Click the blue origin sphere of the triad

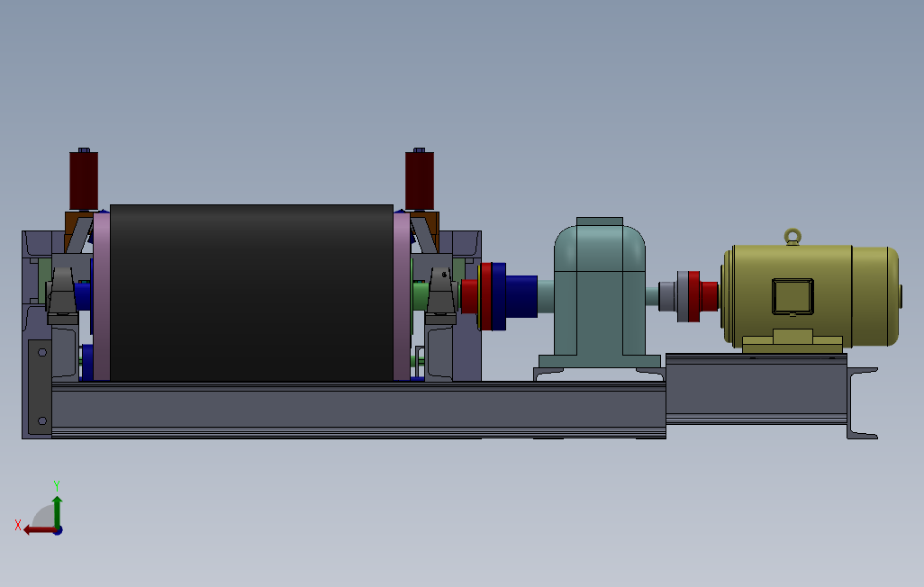[58, 530]
